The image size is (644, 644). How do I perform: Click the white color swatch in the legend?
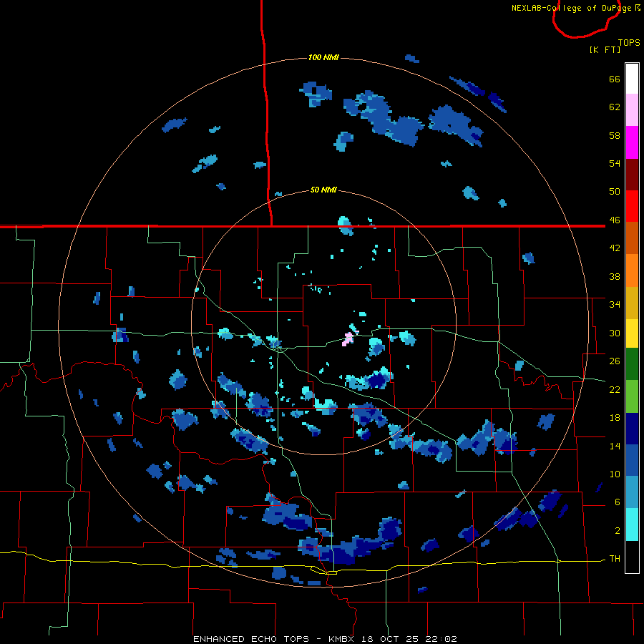(632, 79)
